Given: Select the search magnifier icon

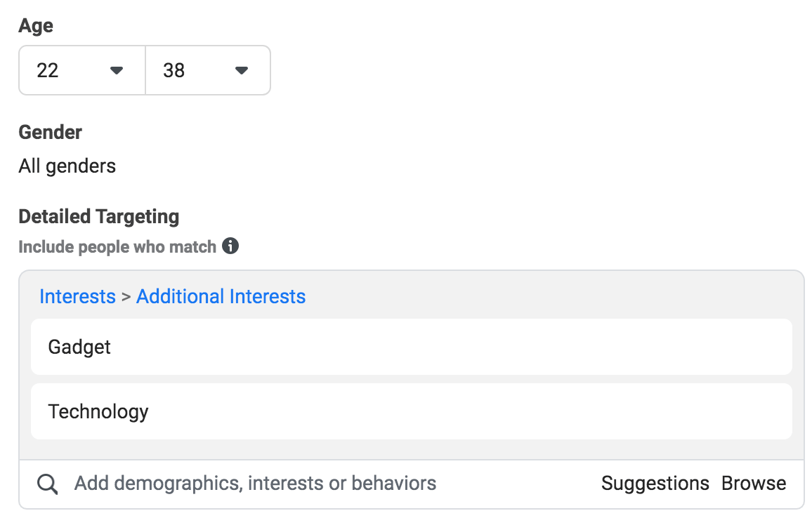Looking at the screenshot, I should (x=46, y=483).
